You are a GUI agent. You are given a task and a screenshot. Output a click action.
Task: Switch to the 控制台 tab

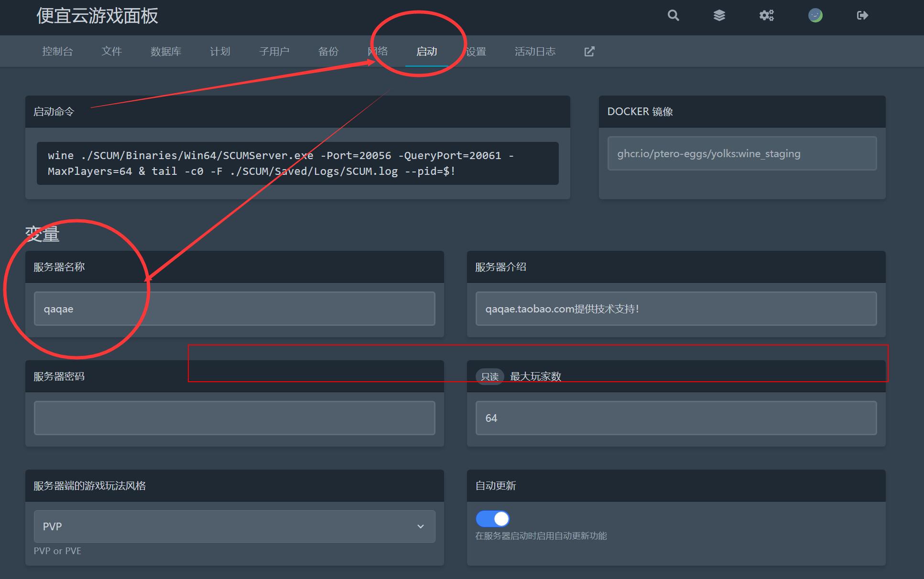57,52
